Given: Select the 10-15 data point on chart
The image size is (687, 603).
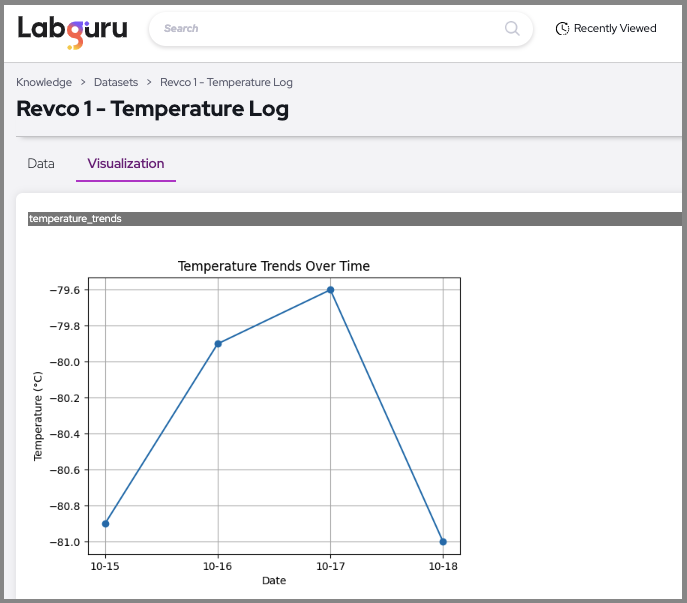Looking at the screenshot, I should pyautogui.click(x=105, y=524).
